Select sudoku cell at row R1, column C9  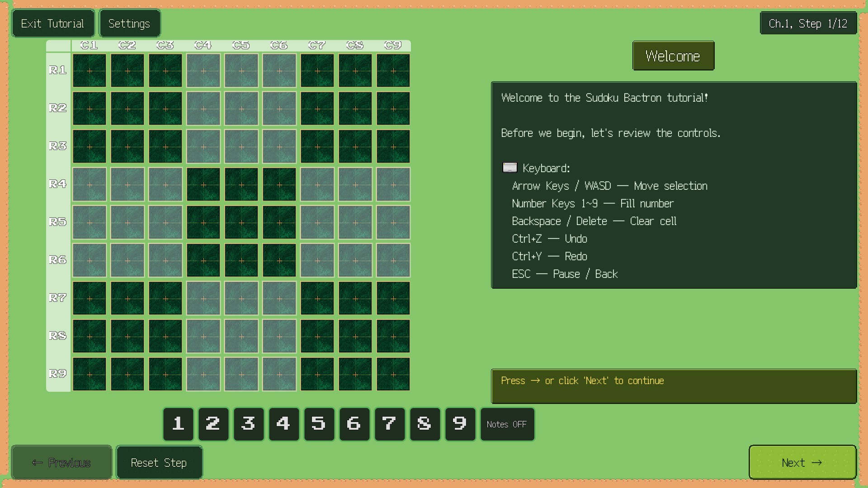tap(393, 70)
